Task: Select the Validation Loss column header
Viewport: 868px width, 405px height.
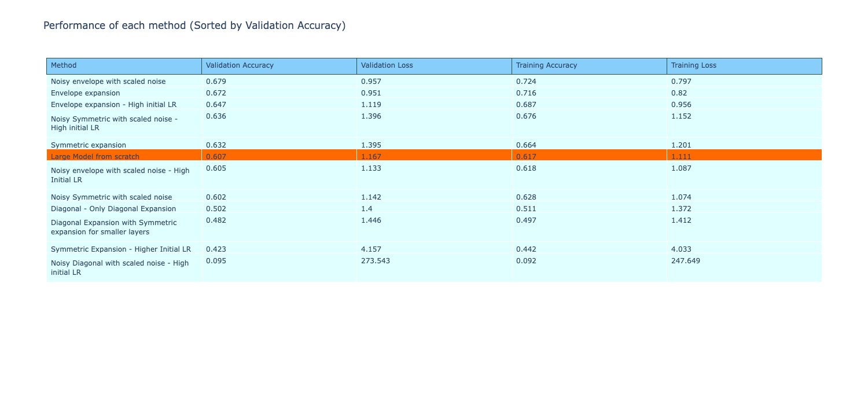Action: (387, 65)
